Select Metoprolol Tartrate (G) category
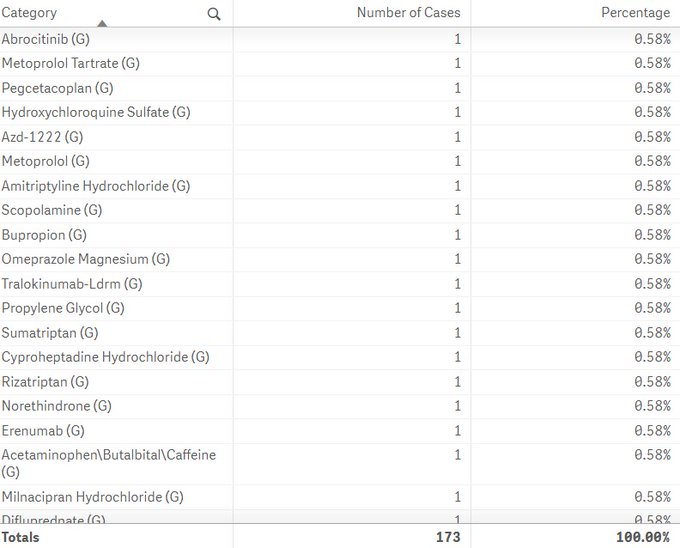 pyautogui.click(x=71, y=63)
